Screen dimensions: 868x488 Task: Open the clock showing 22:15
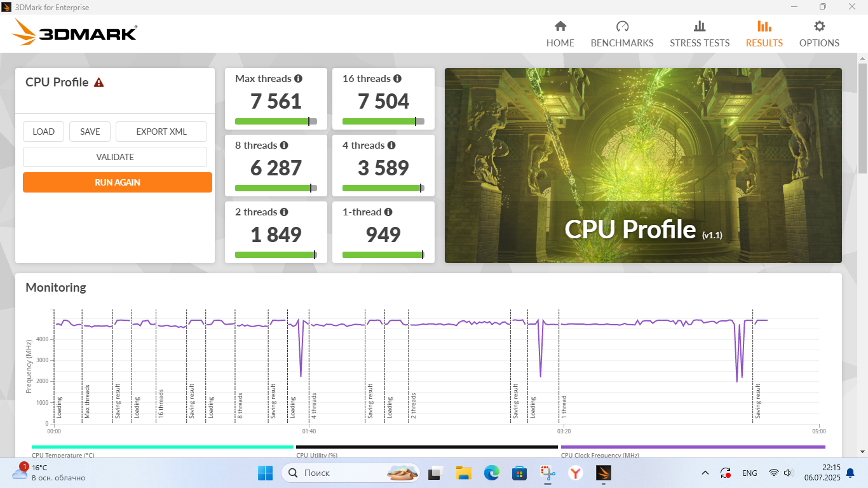tap(822, 473)
